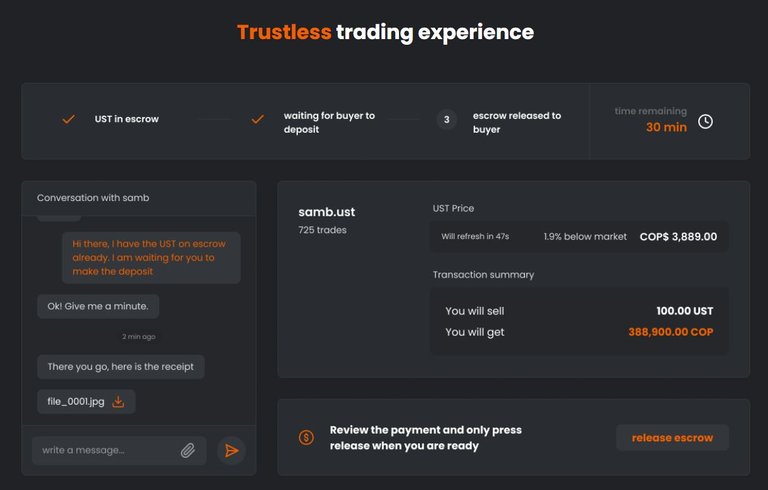Select step 3 circle indicator
The height and width of the screenshot is (490, 768).
(x=447, y=120)
